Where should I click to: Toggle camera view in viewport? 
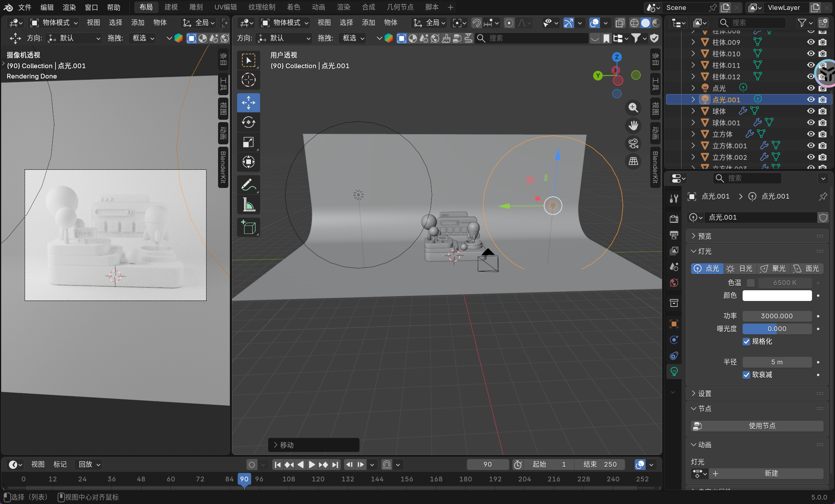click(x=633, y=144)
